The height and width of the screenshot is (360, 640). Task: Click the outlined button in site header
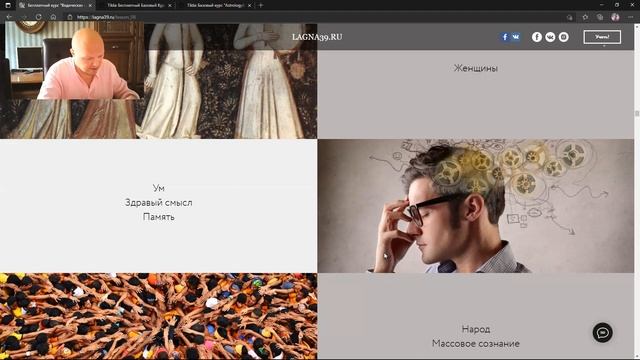click(602, 37)
